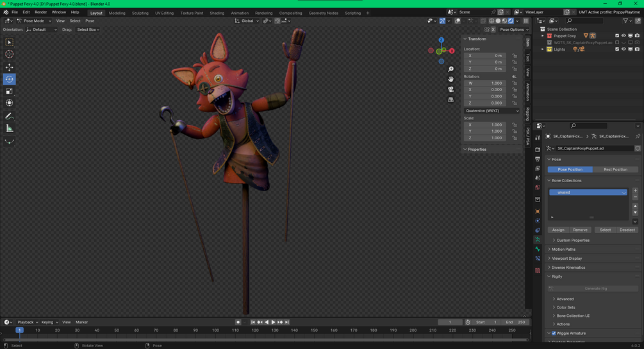Click the Deselect button
Image resolution: width=644 pixels, height=349 pixels.
(x=627, y=230)
